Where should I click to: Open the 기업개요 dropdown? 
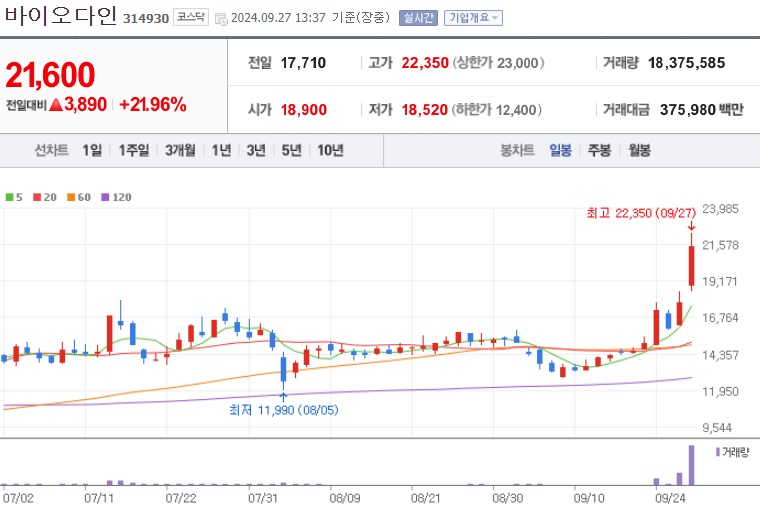click(473, 18)
